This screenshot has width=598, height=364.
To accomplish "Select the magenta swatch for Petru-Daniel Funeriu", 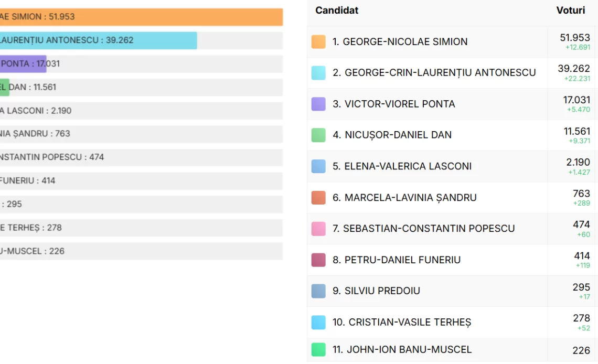I will (318, 260).
